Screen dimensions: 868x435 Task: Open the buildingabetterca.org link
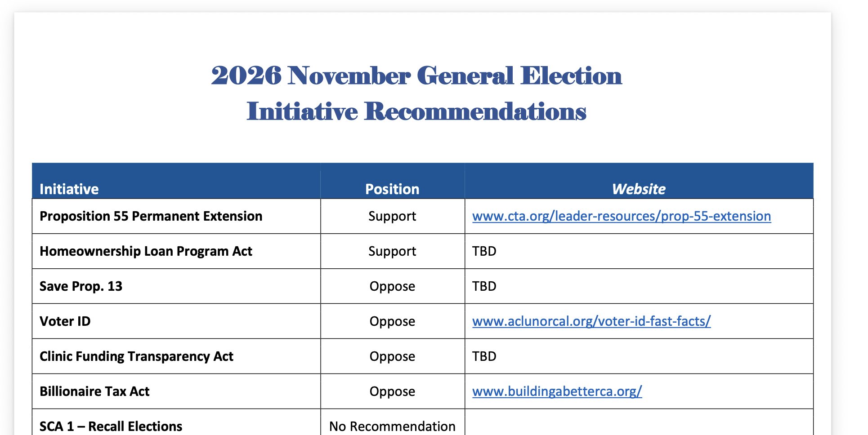click(x=557, y=391)
